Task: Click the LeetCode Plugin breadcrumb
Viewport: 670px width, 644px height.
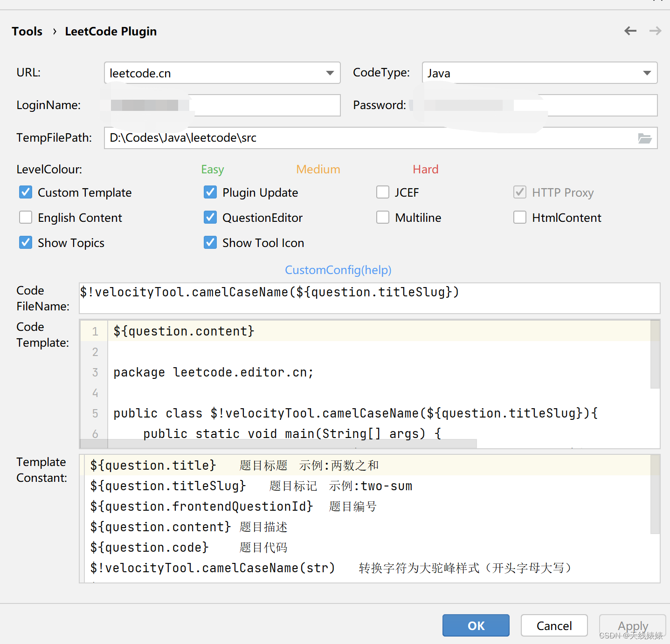Action: click(x=111, y=31)
